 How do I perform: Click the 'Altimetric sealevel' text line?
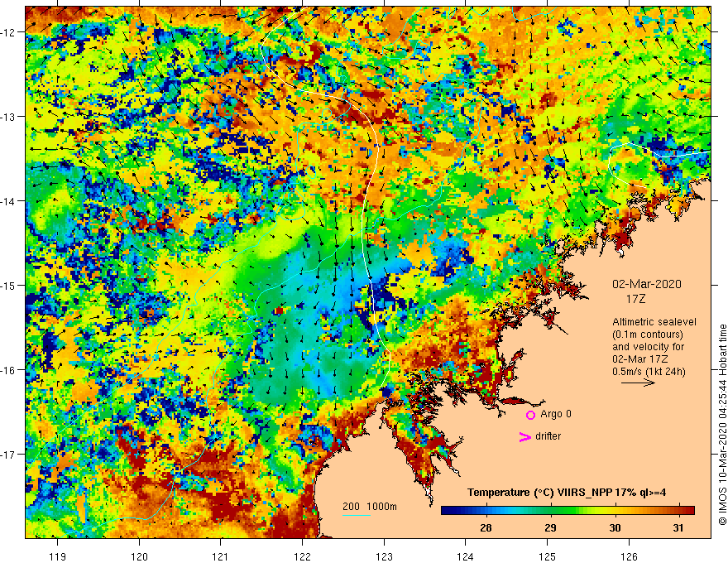coord(654,322)
